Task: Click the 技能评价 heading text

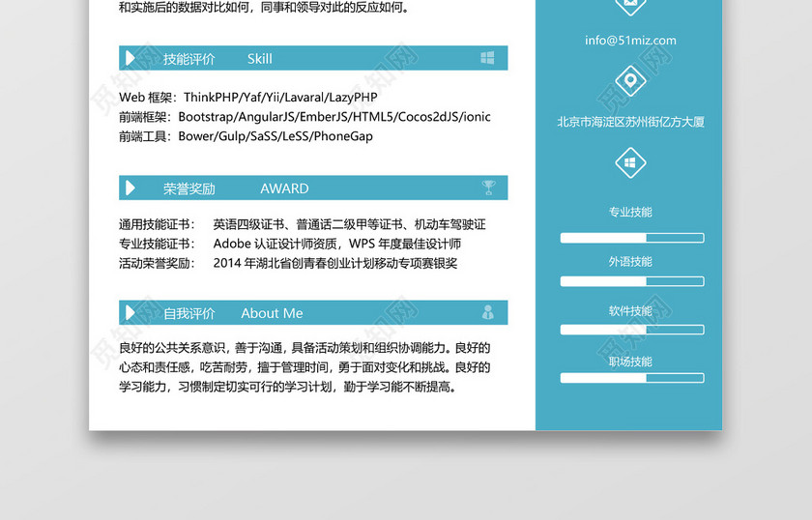Action: (189, 59)
